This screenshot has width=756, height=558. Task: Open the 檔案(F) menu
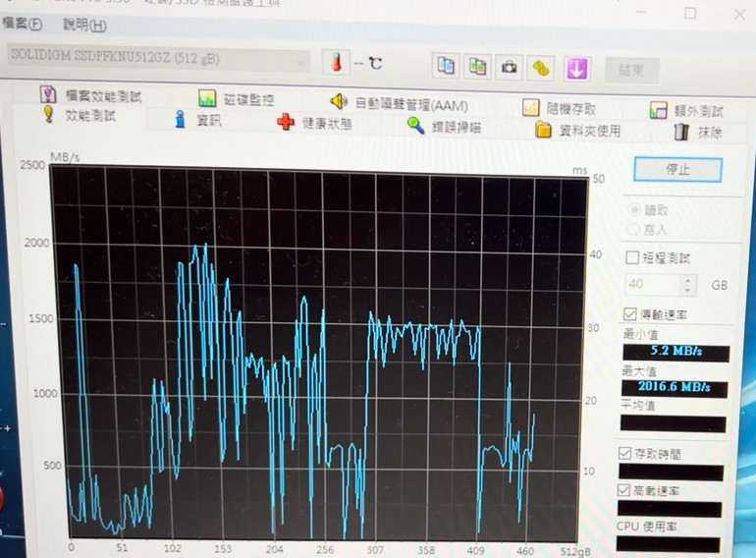(22, 24)
